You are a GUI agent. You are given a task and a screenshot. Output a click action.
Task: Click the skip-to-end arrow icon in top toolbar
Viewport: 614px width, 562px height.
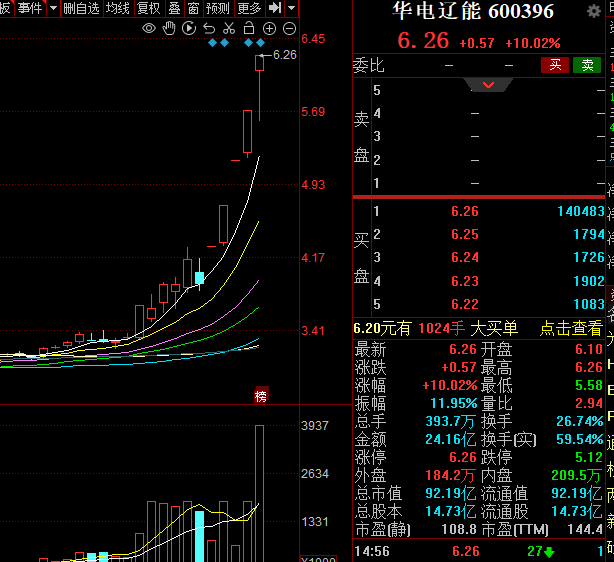[x=275, y=8]
